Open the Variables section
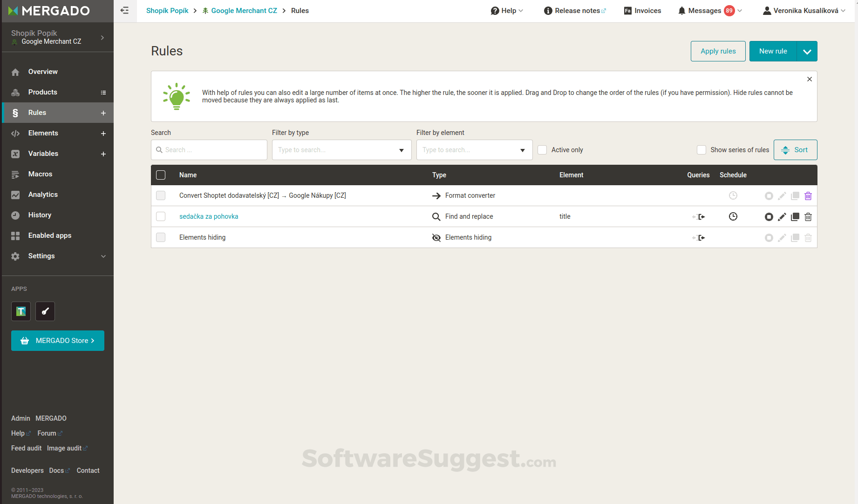 tap(43, 154)
